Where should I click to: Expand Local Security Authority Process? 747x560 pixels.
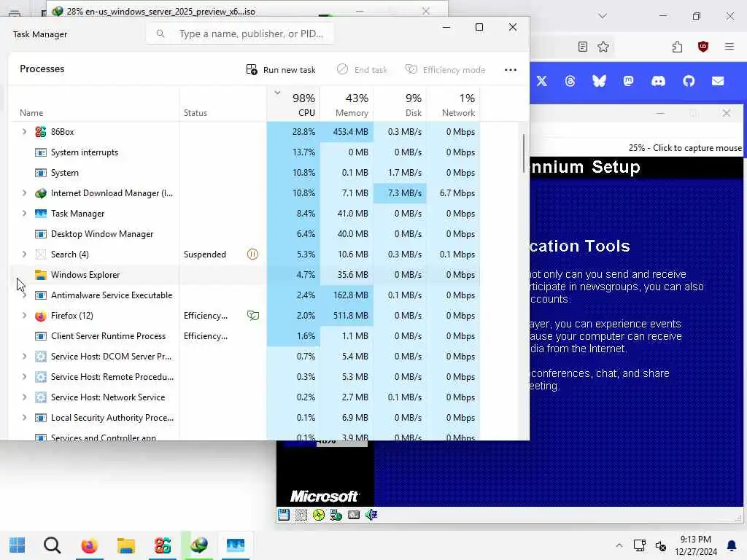pos(24,418)
